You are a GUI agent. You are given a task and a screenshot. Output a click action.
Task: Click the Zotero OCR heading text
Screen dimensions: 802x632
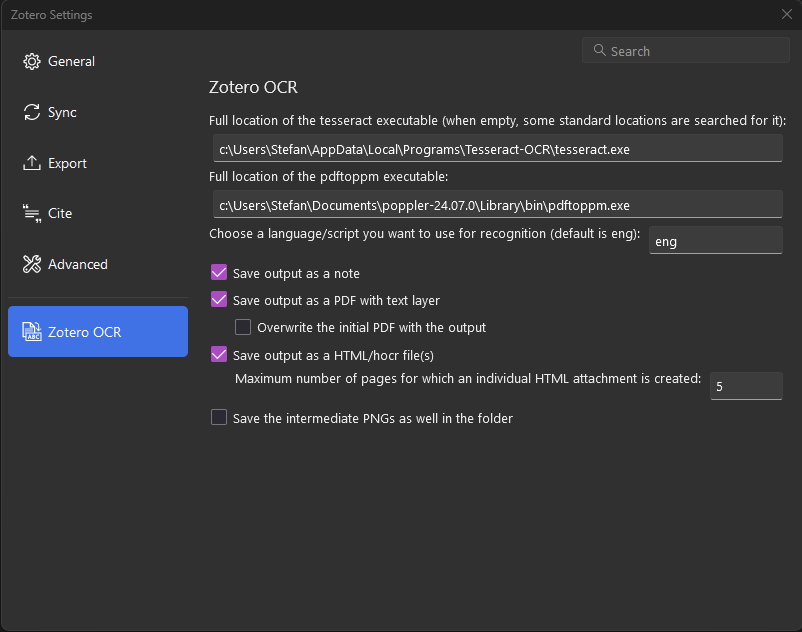pos(253,87)
